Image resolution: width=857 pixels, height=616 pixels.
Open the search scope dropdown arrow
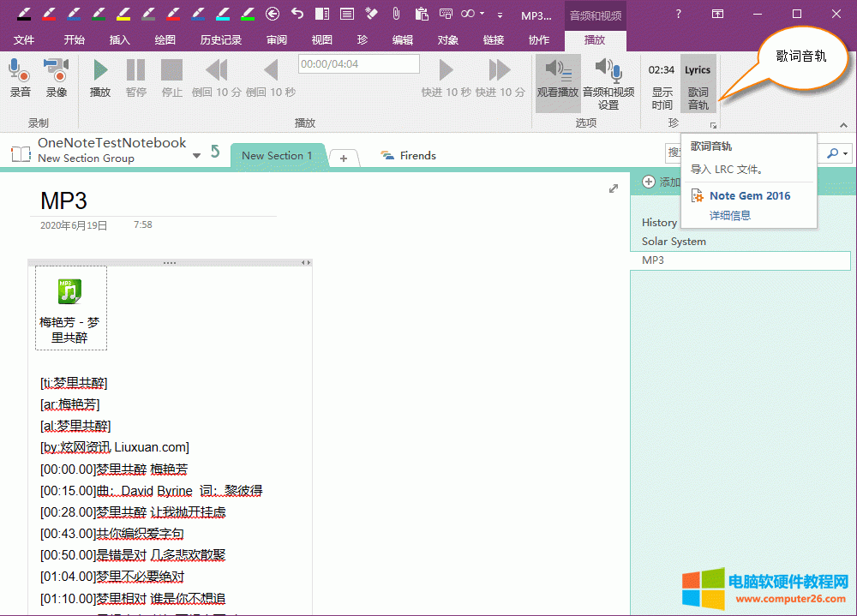point(842,153)
